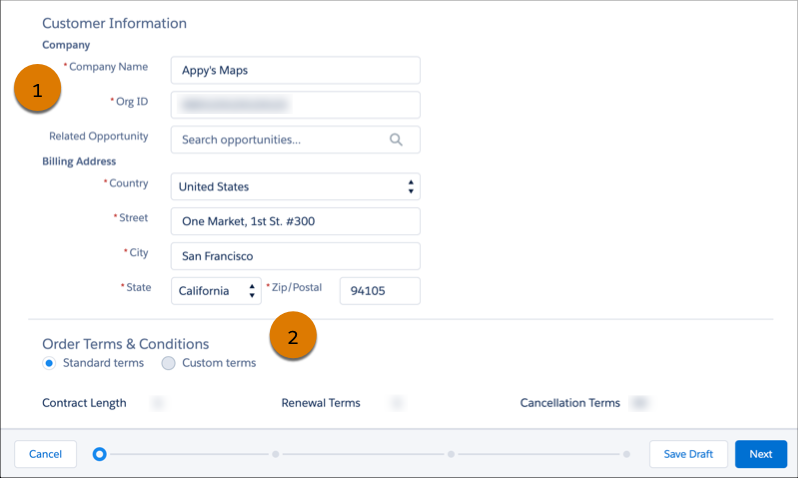Click the Company Name field label
This screenshot has width=798, height=478.
106,67
